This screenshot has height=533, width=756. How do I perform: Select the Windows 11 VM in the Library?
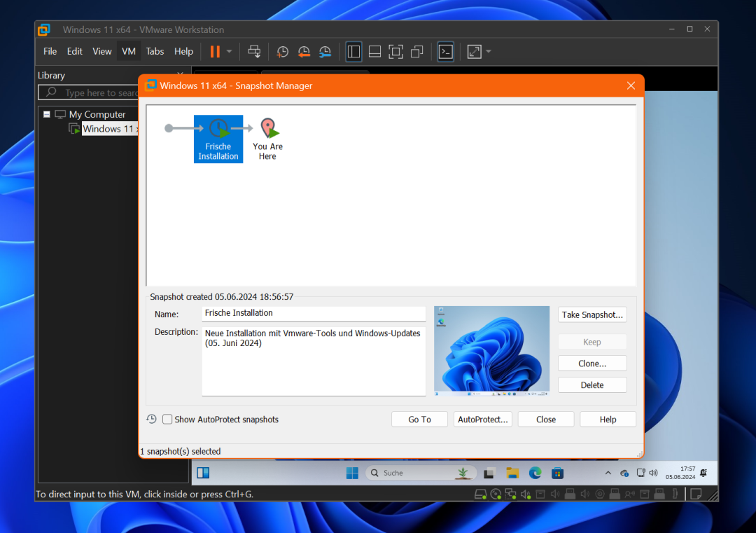tap(110, 129)
